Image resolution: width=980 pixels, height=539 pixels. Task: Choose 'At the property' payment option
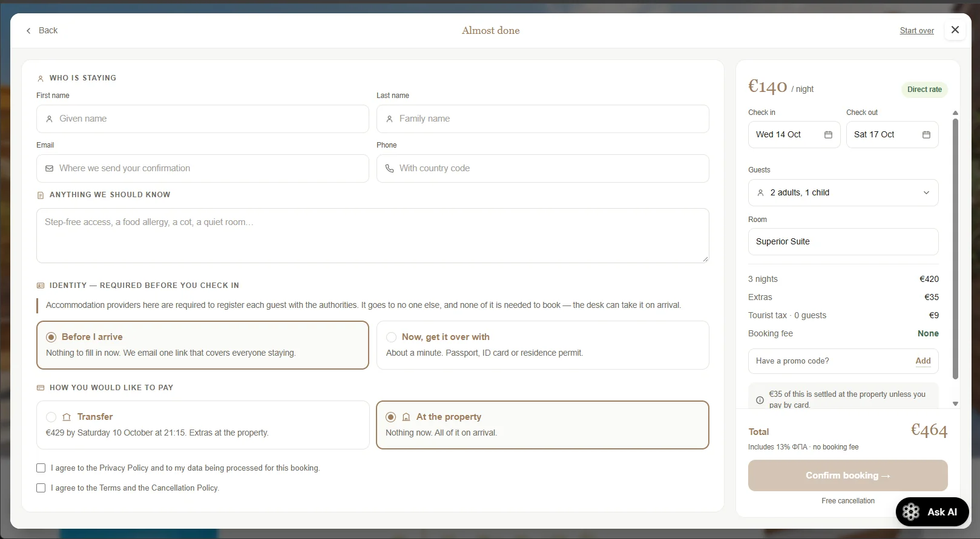(542, 425)
